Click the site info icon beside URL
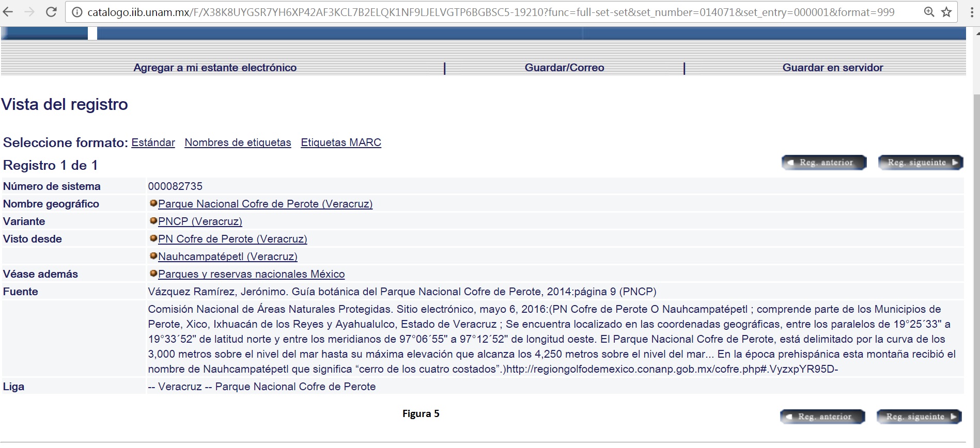Image resolution: width=980 pixels, height=448 pixels. point(77,12)
